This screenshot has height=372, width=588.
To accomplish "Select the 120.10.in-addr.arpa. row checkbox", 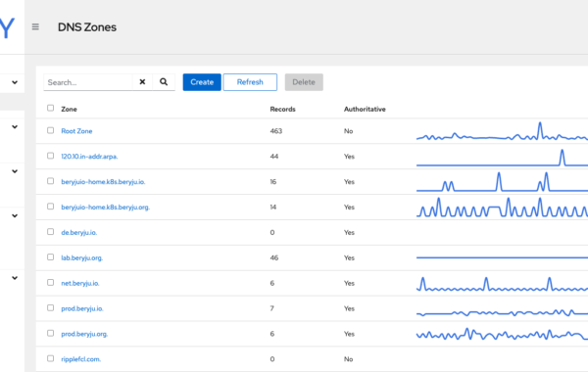I will tap(51, 156).
